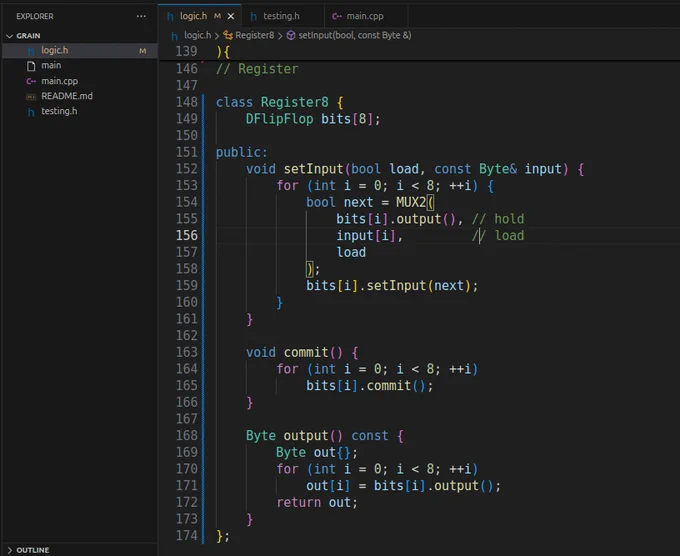Click the "// Register" comment text

click(257, 69)
